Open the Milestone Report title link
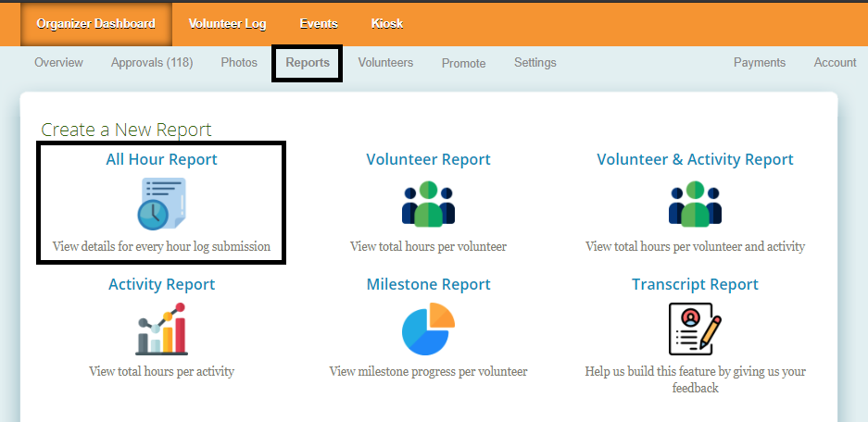 [x=429, y=284]
